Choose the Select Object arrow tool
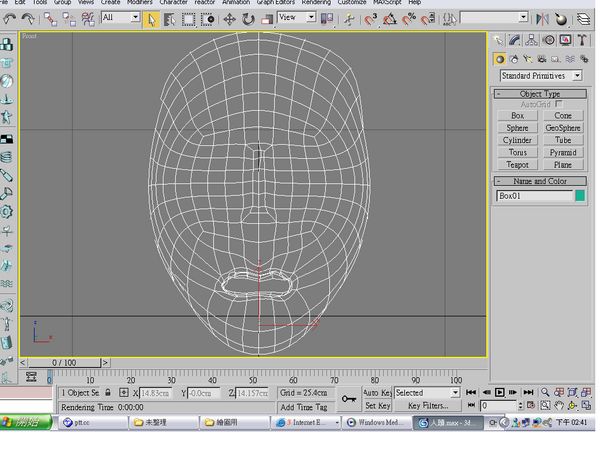 pos(152,19)
